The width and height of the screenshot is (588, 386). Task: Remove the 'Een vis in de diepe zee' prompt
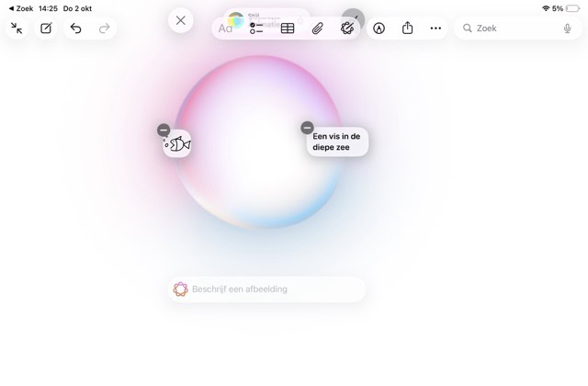(x=308, y=128)
